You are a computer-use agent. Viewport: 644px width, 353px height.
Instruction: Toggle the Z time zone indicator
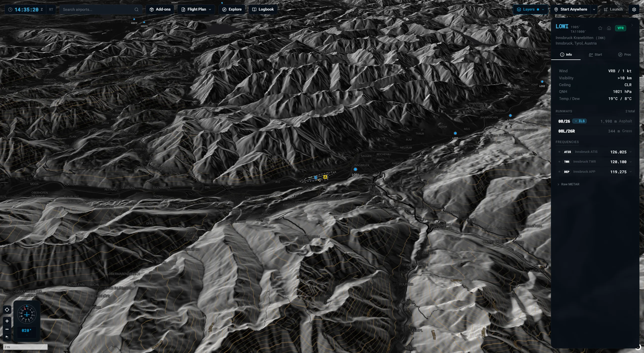coord(42,10)
